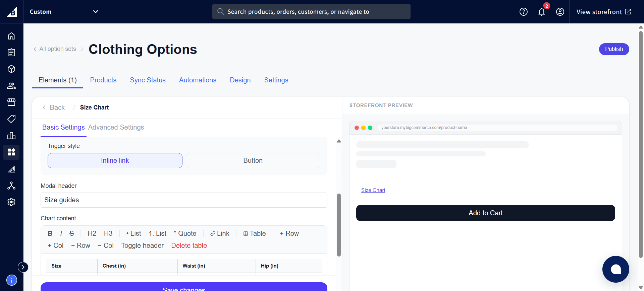Click the Hip (in) header cell
The width and height of the screenshot is (644, 291).
click(289, 266)
